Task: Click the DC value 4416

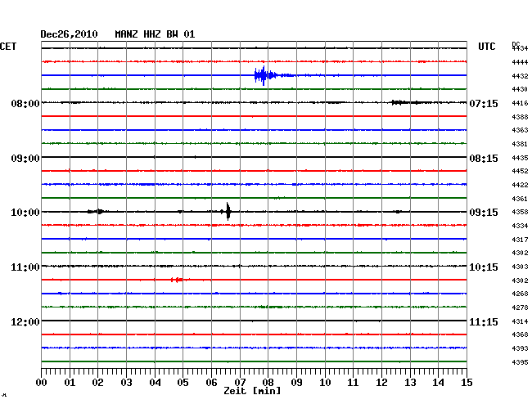Action: pos(520,104)
